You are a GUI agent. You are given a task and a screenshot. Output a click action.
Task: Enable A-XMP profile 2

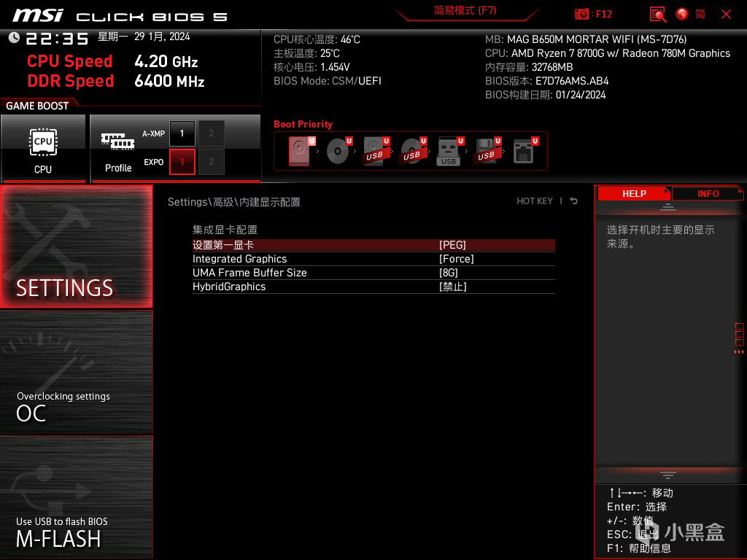pyautogui.click(x=211, y=133)
